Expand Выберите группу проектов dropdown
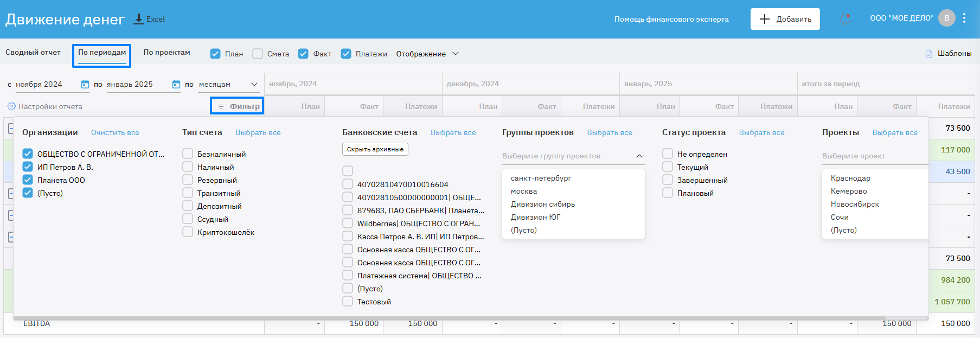Image resolution: width=980 pixels, height=338 pixels. coord(573,156)
